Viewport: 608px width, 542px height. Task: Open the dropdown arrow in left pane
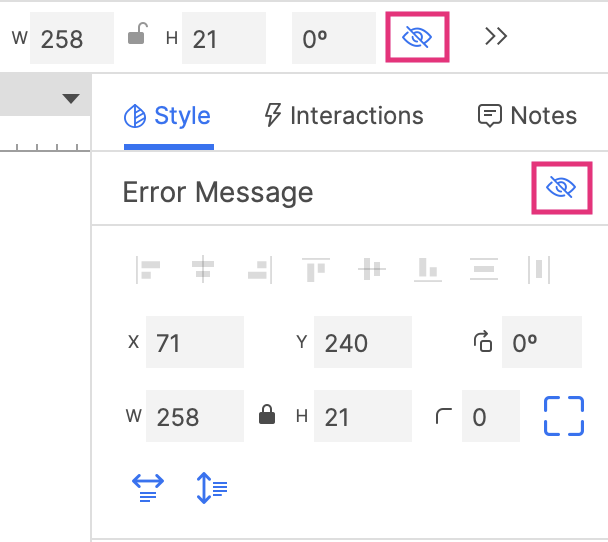tap(70, 98)
